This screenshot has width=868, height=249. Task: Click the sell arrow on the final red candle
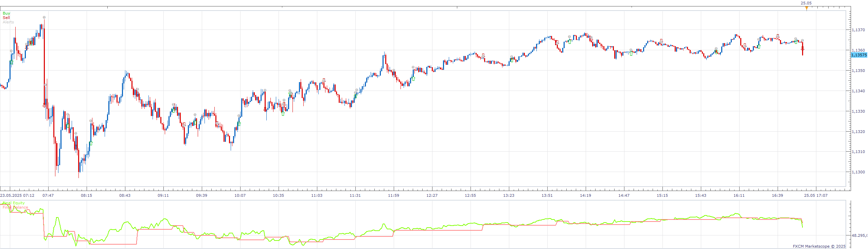click(x=802, y=49)
